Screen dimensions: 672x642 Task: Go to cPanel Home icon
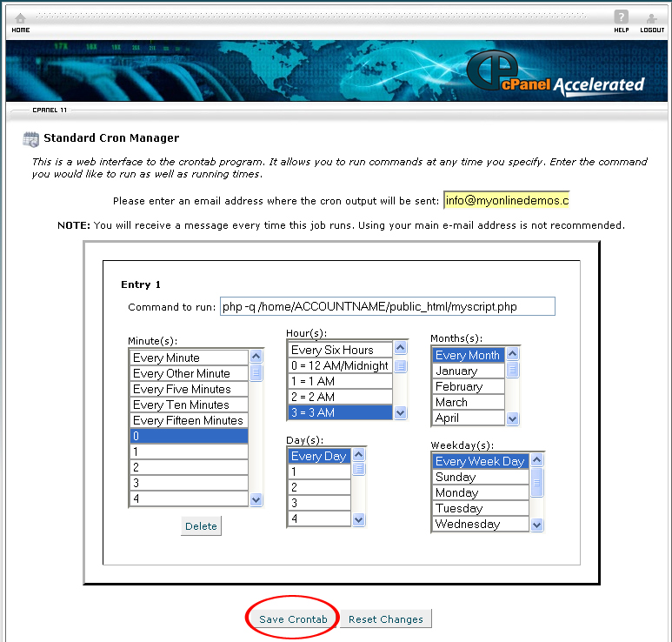pos(20,18)
